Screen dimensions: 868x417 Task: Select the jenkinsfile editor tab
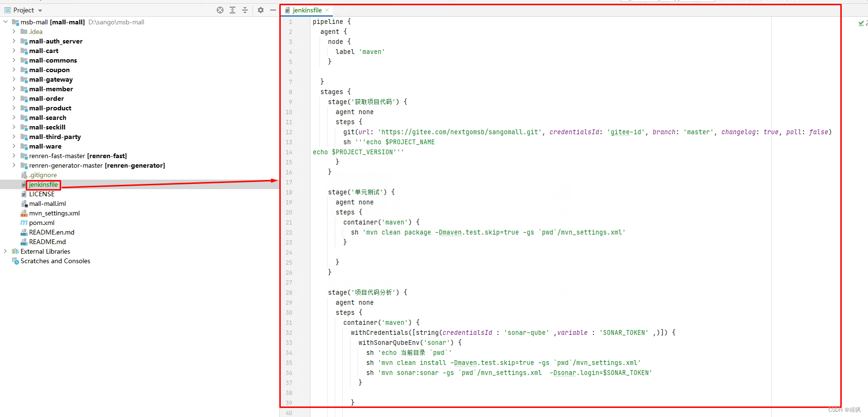307,10
